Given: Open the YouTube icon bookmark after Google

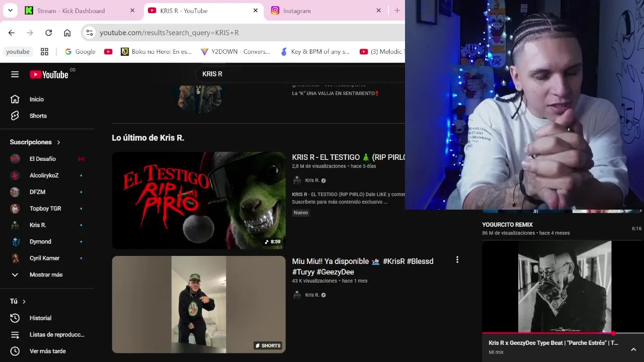Looking at the screenshot, I should [108, 51].
